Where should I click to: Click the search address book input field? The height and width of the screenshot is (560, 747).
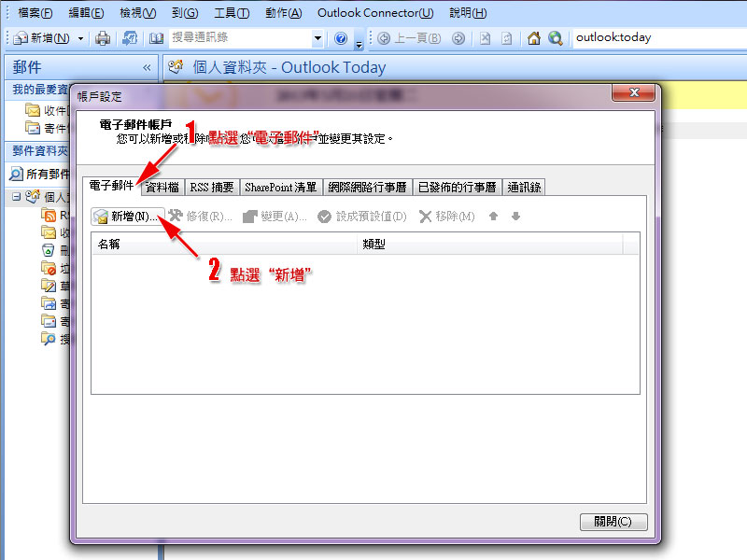pyautogui.click(x=241, y=38)
